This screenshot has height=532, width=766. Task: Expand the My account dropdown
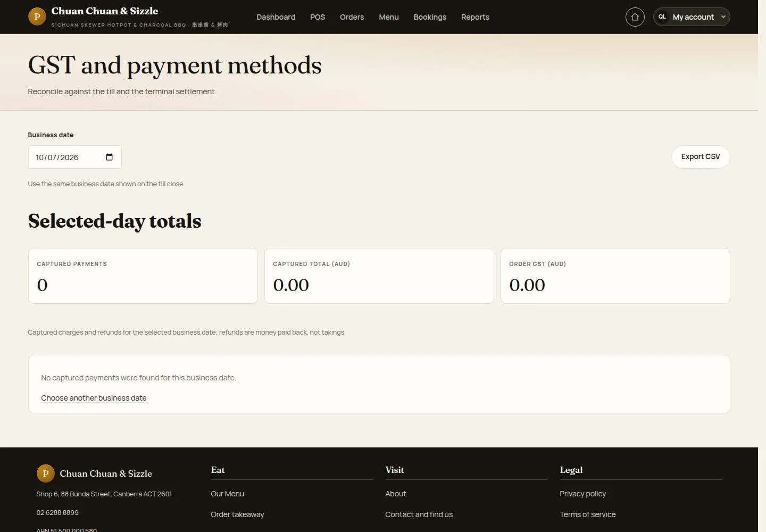692,17
